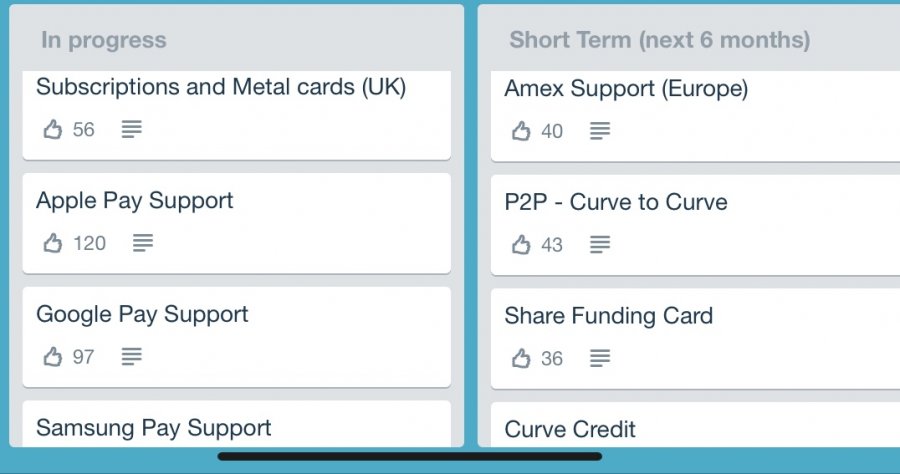Image resolution: width=900 pixels, height=474 pixels.
Task: Click thumbs-up icon on Amex Support (Europe) card
Action: coord(520,131)
